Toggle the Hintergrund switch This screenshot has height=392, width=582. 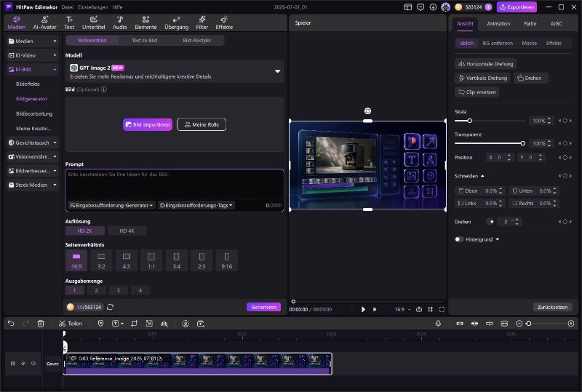pos(459,239)
